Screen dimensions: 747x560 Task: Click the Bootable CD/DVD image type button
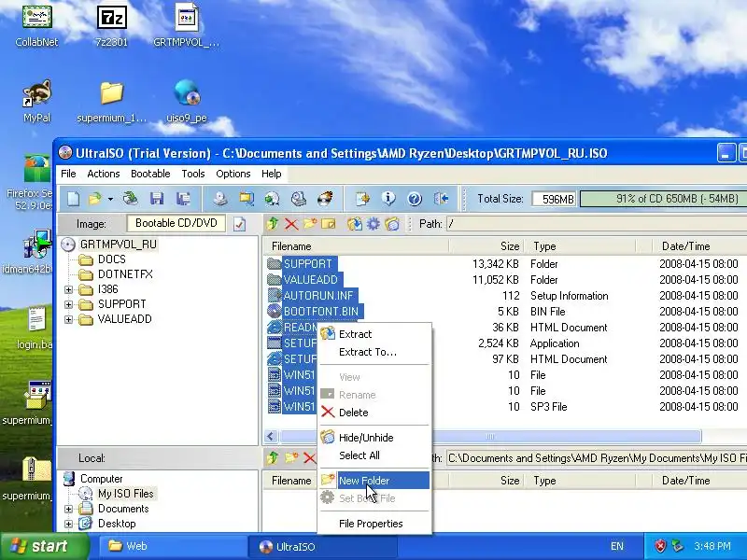[176, 223]
